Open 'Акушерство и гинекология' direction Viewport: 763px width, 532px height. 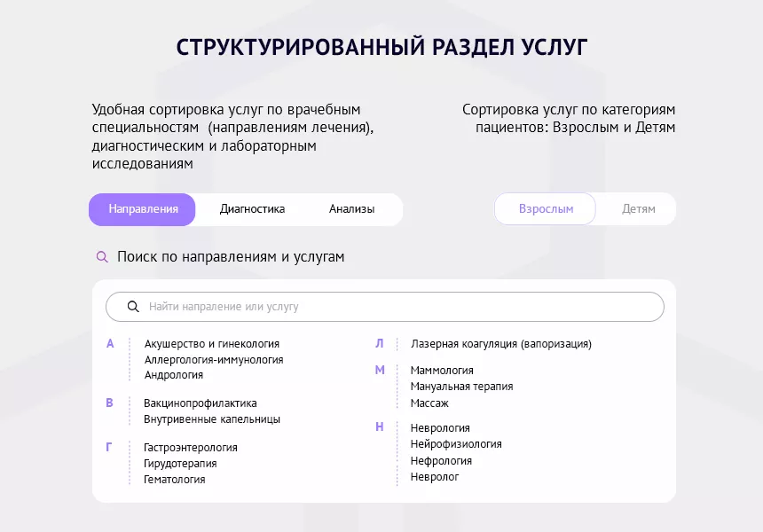click(212, 344)
